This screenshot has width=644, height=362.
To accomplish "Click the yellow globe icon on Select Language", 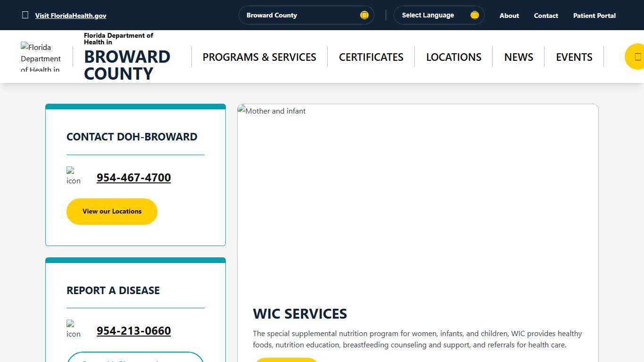I will (x=474, y=15).
